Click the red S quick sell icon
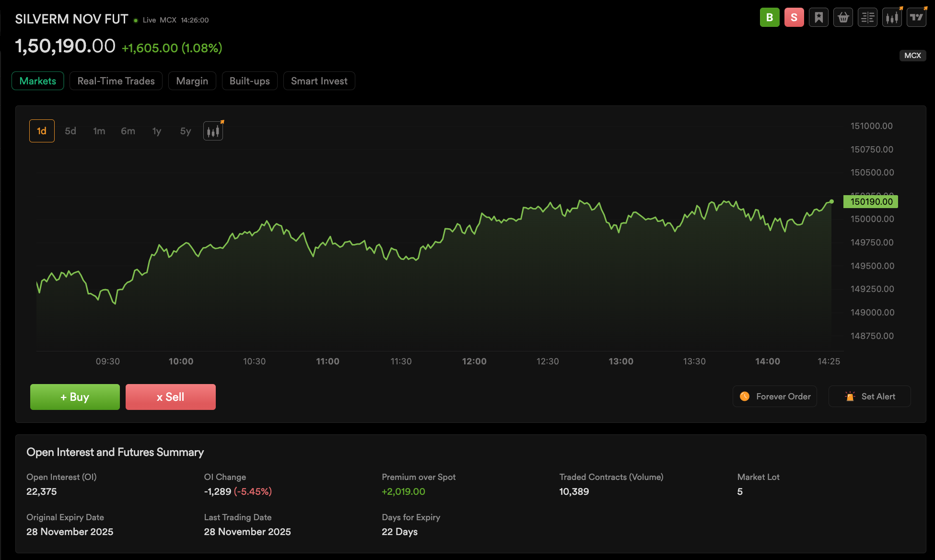The image size is (935, 560). [x=794, y=18]
